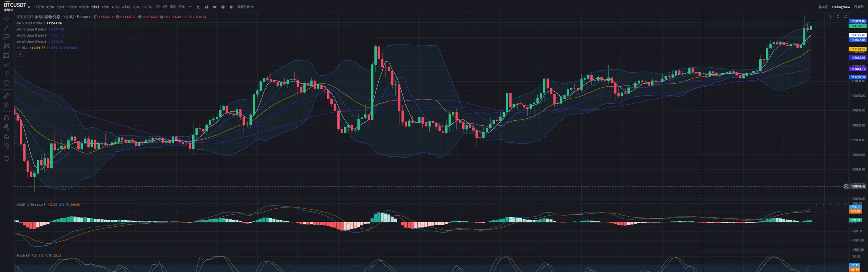Open the indicators chart icon in top toolbar
868x272 pixels.
[x=198, y=7]
